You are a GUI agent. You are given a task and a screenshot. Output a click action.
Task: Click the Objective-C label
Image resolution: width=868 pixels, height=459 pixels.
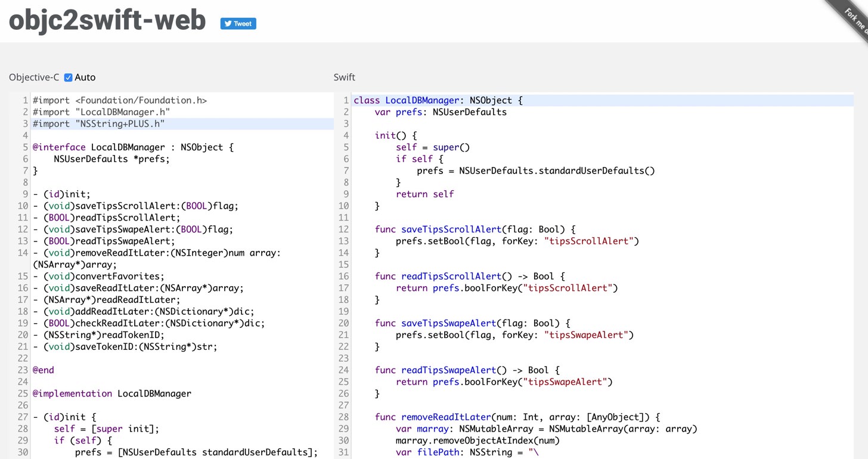(x=34, y=77)
